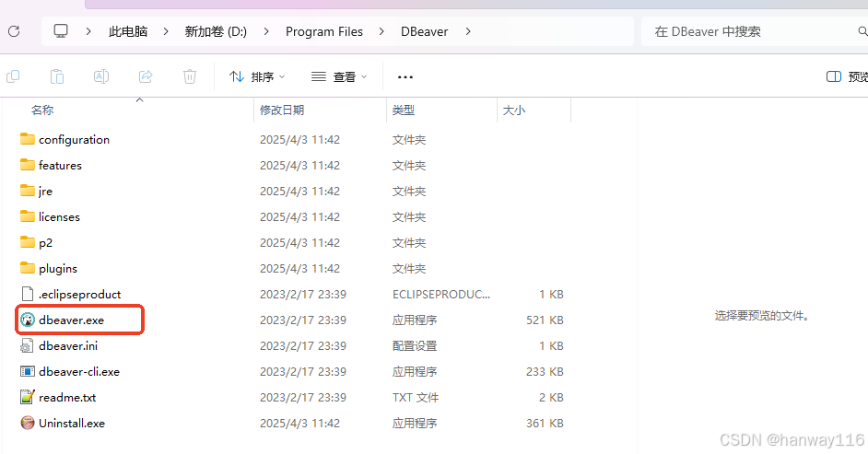Viewport: 868px width, 454px height.
Task: Select the plugins folder
Action: [57, 269]
